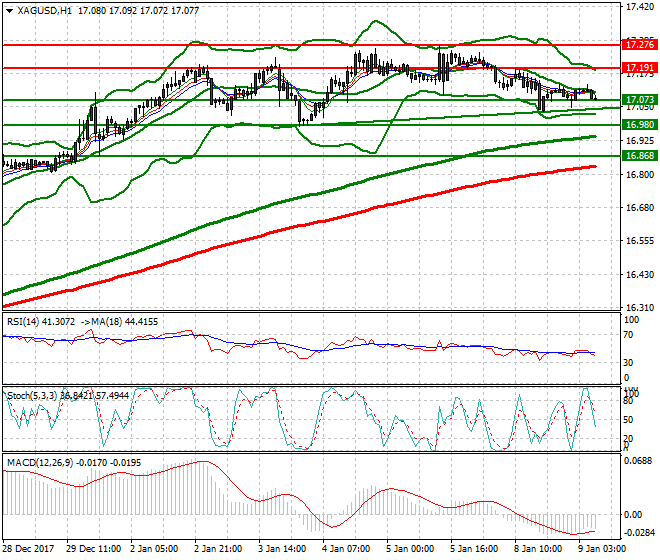This screenshot has height=560, width=660.
Task: Click the 17.420 price scale value
Action: [640, 7]
